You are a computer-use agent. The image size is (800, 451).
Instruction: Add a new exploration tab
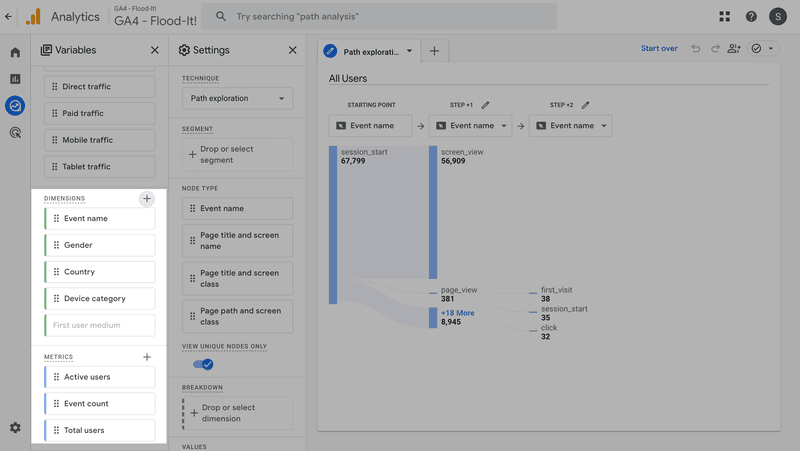[434, 51]
